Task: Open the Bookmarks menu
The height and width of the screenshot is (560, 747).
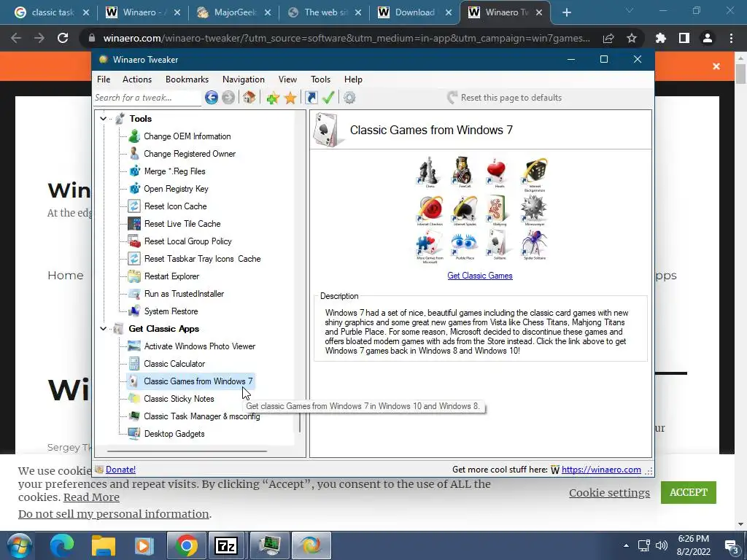Action: pyautogui.click(x=187, y=79)
